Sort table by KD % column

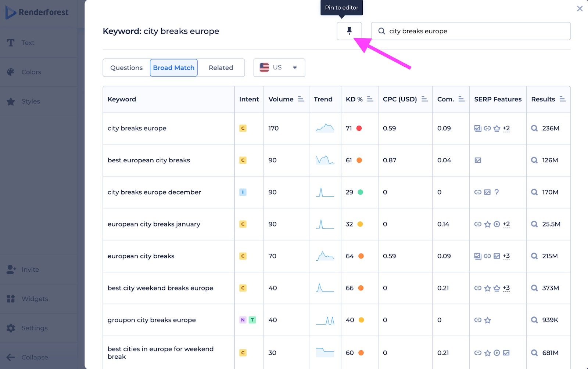(370, 99)
